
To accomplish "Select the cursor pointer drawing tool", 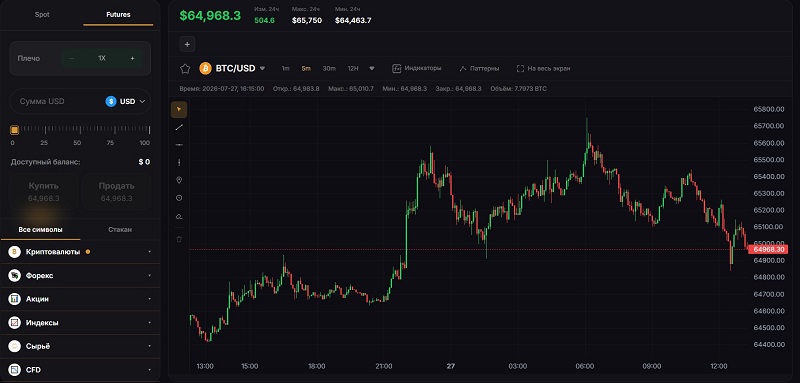I will [179, 109].
